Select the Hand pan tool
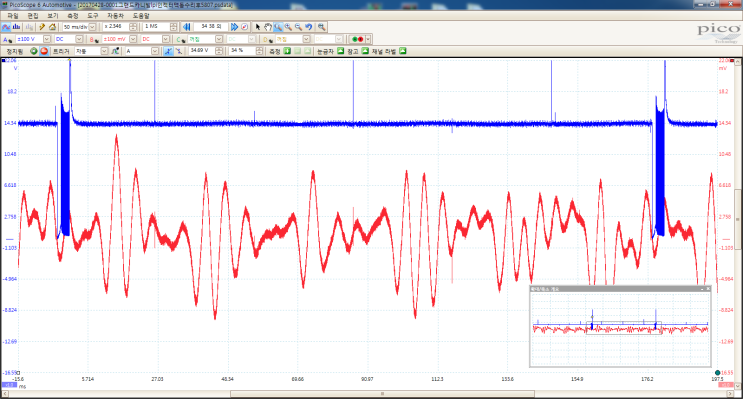Image resolution: width=743 pixels, height=399 pixels. pos(268,27)
